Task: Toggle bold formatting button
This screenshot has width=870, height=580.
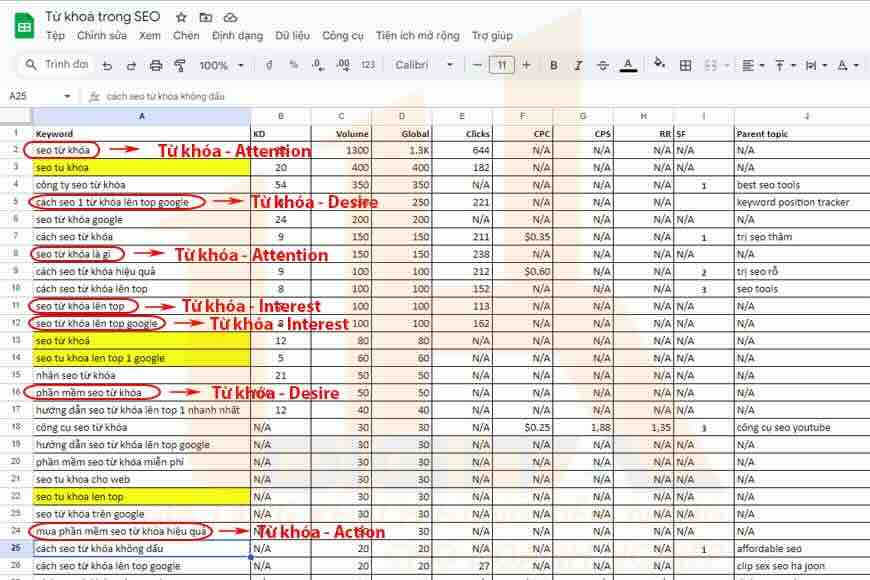Action: pos(553,65)
